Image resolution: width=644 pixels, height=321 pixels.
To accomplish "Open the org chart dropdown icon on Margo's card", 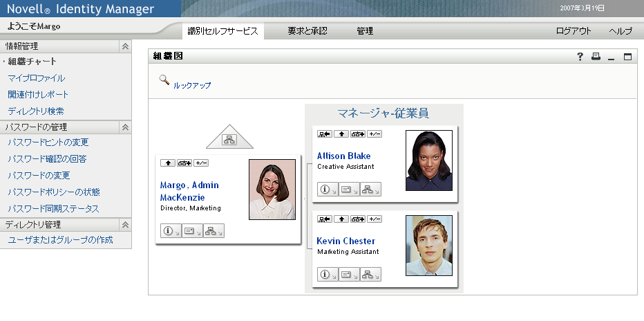I will 214,231.
